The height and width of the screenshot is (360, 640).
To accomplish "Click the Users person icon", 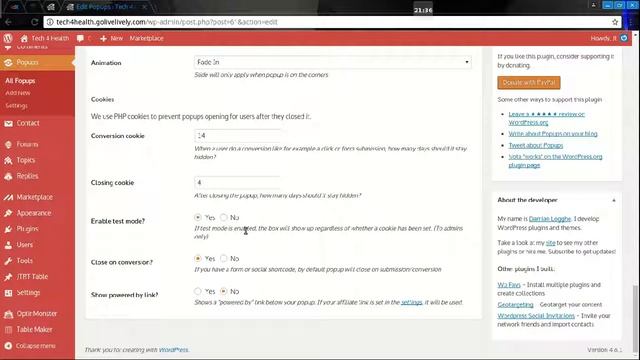I will point(8,245).
